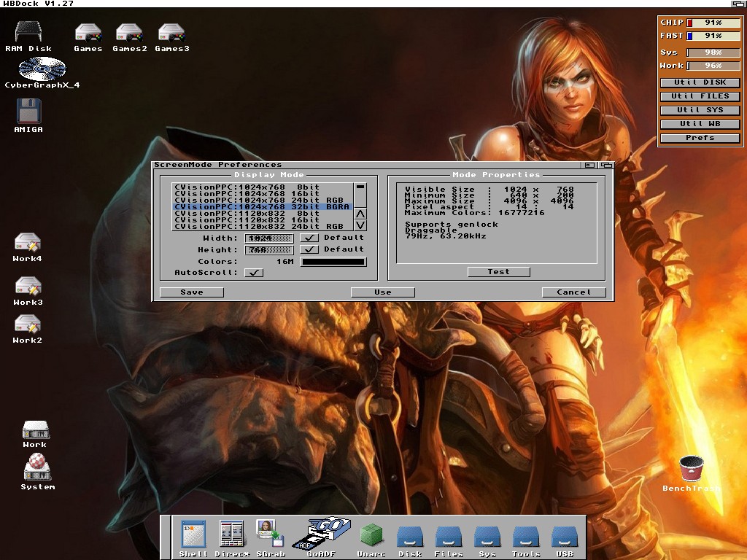Screen dimensions: 747x560
Task: Select CVisionPPC:1024x768 32bit BGRA mode
Action: [263, 206]
